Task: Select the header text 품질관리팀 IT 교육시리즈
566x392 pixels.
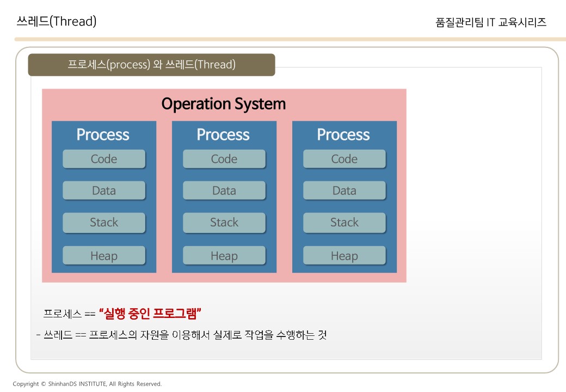Action: [491, 22]
